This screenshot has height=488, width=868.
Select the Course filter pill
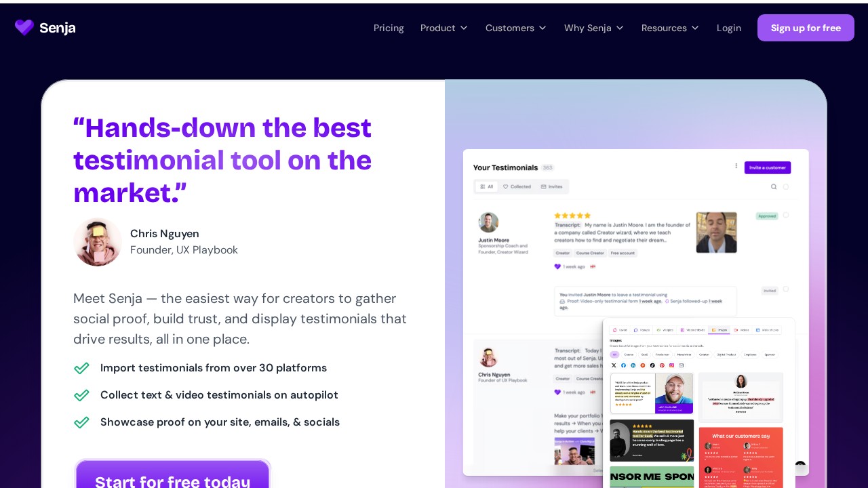[629, 354]
